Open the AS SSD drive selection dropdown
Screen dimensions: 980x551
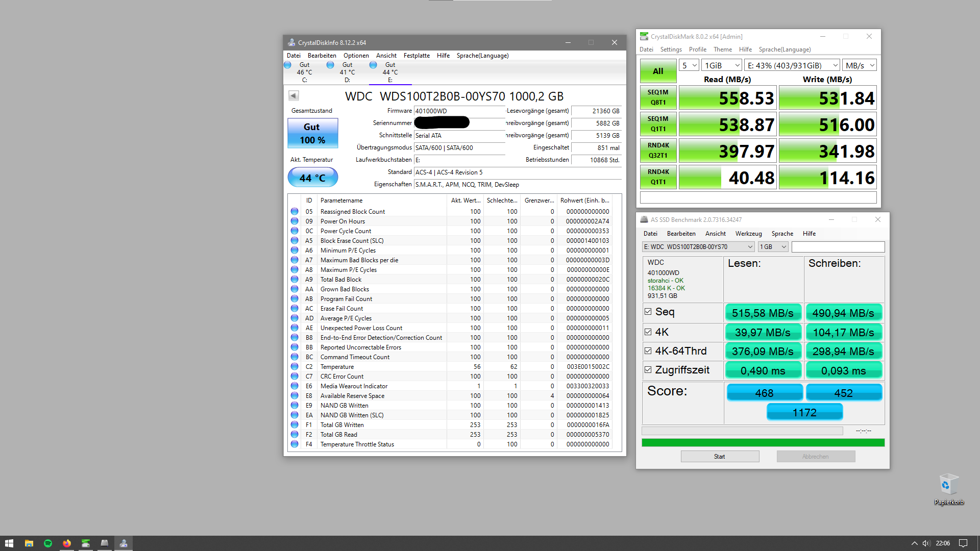point(698,247)
